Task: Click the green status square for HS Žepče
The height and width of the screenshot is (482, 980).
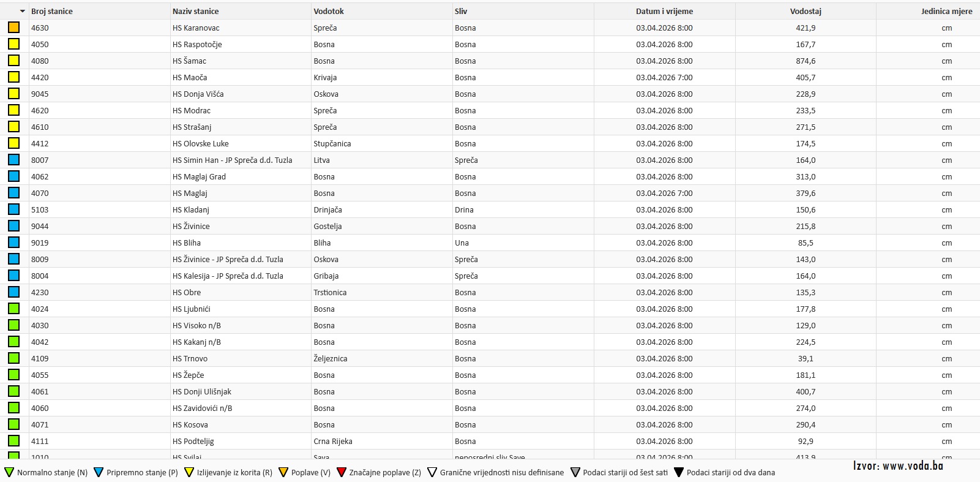Action: click(13, 375)
